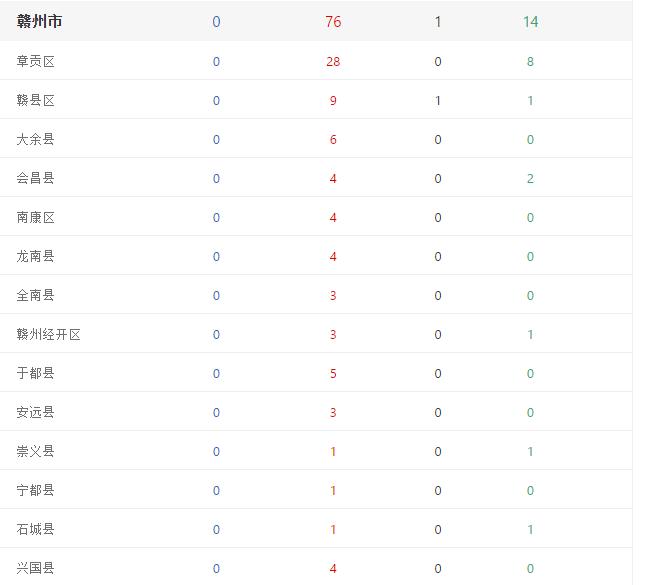Screen dimensions: 645x585
Task: Select the green value 8 in 章贡区 row
Action: click(530, 61)
